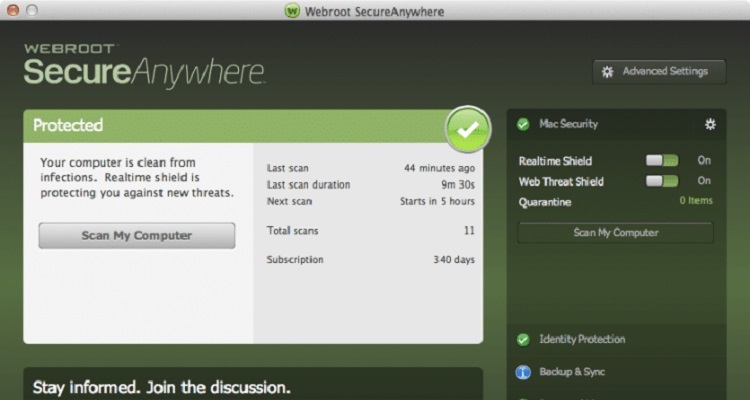Open Quarantine 0 Items link
The height and width of the screenshot is (400, 750).
tap(696, 200)
